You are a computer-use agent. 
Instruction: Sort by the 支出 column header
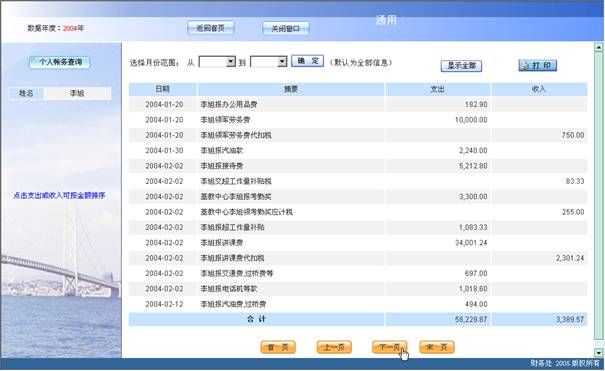click(x=438, y=89)
